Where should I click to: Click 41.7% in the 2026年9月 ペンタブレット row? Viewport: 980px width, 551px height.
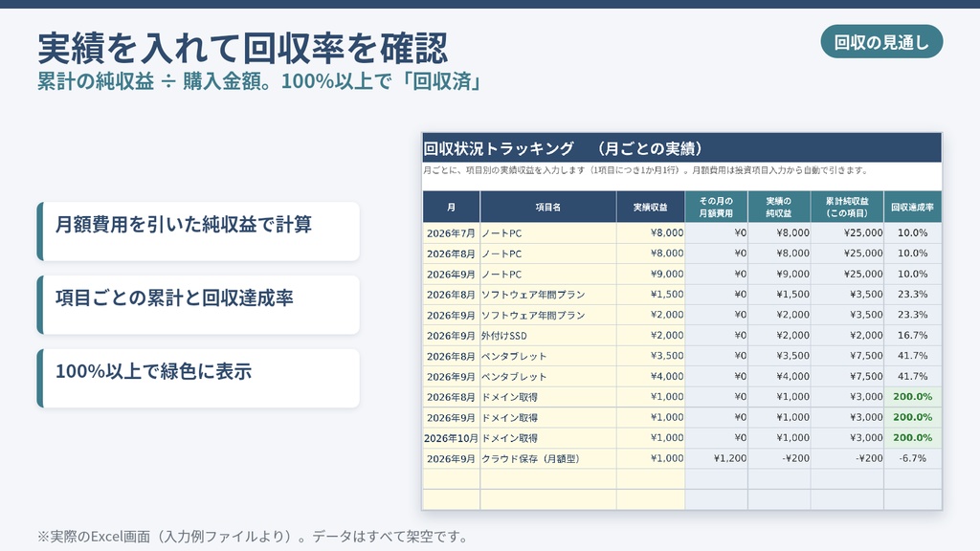pos(912,376)
